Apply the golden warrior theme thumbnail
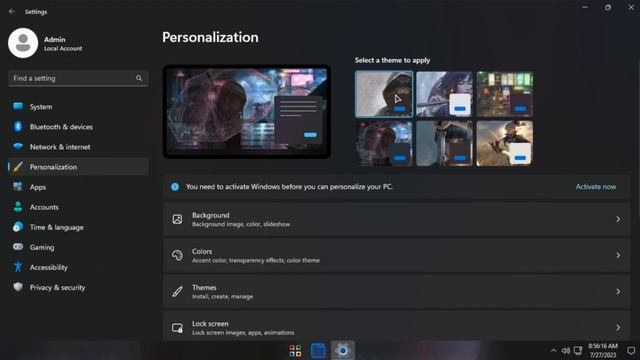Viewport: 640px width, 360px height. [x=504, y=143]
